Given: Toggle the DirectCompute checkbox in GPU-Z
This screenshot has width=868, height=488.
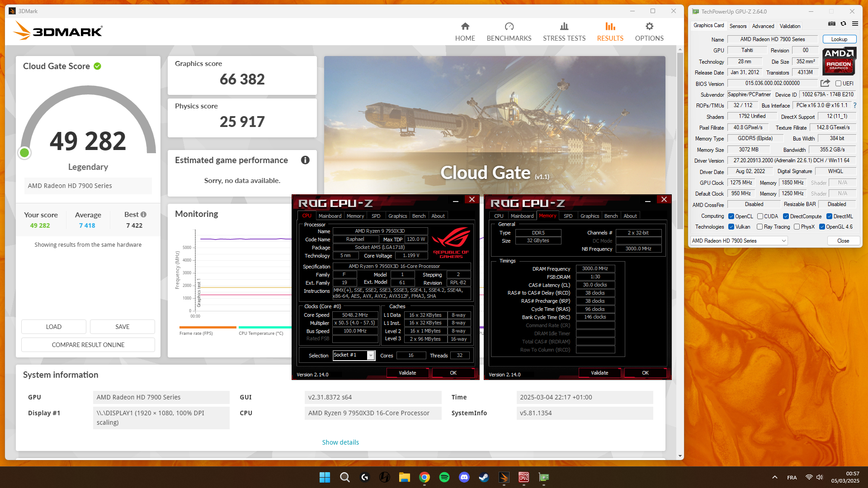Looking at the screenshot, I should point(786,216).
